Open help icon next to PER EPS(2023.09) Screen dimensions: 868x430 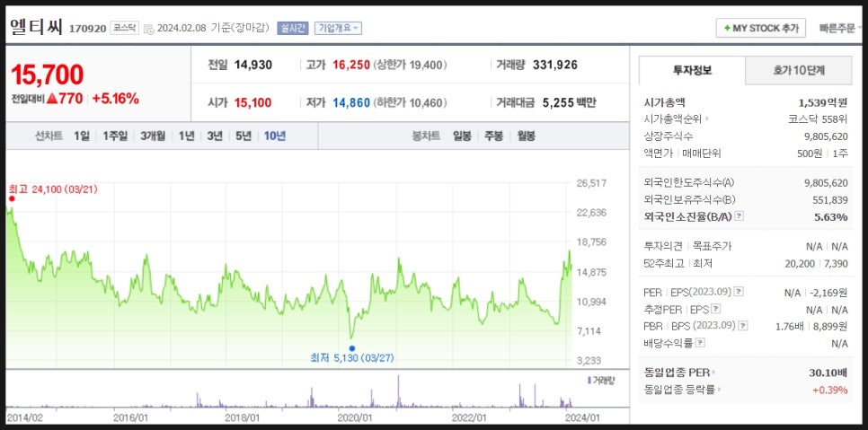(739, 292)
